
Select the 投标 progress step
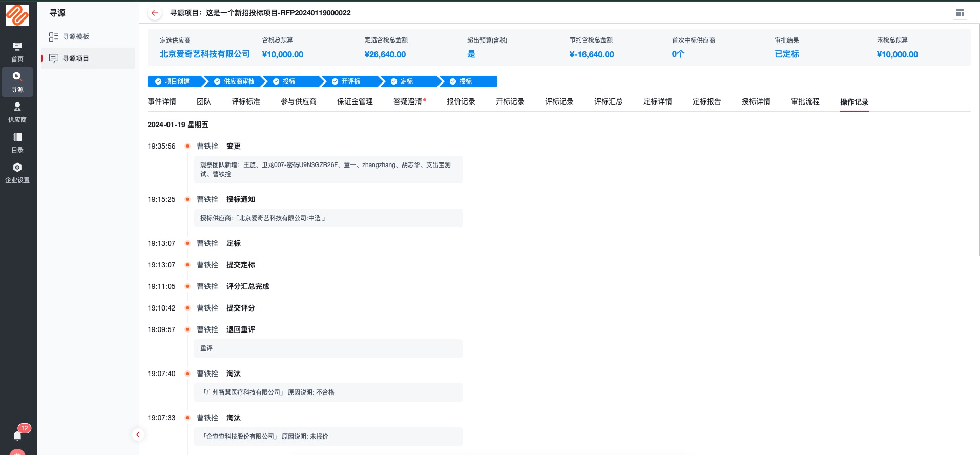point(293,81)
